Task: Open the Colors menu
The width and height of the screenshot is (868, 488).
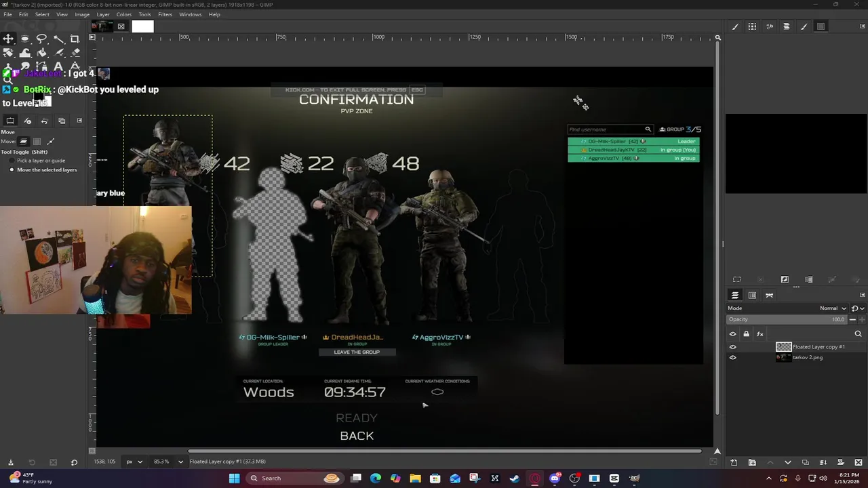Action: [x=124, y=14]
